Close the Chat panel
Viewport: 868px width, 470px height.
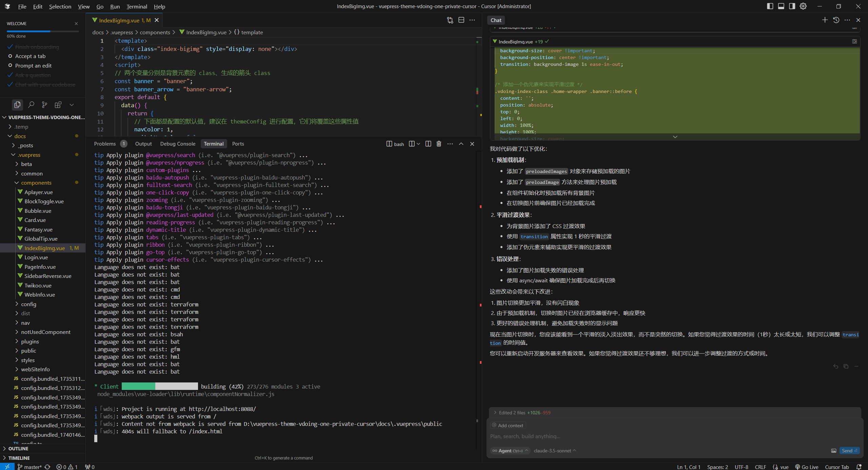(858, 20)
